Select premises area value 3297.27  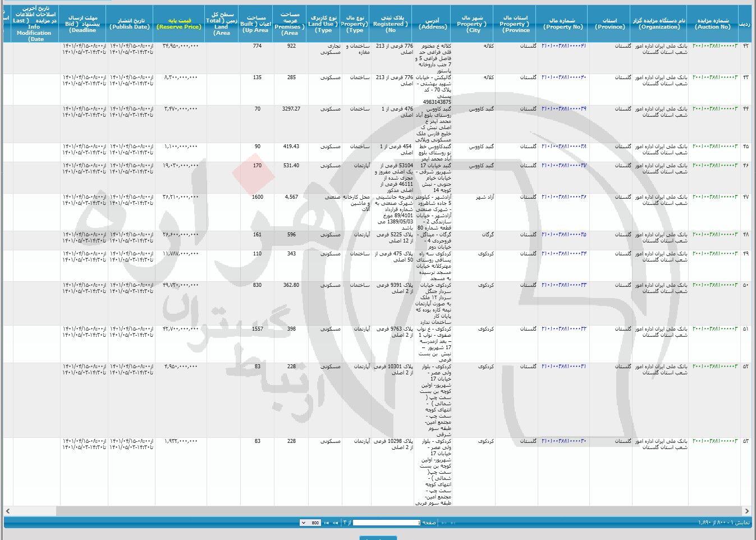click(291, 109)
